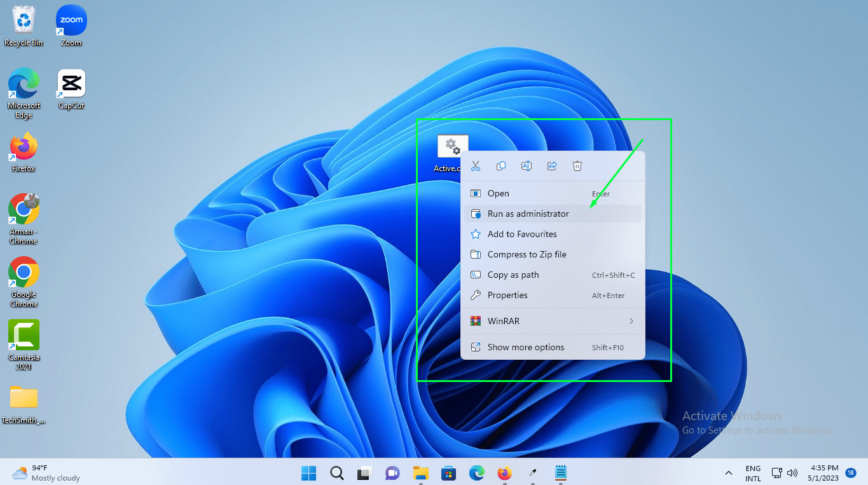868x485 pixels.
Task: Open Properties from the context menu
Action: [507, 295]
